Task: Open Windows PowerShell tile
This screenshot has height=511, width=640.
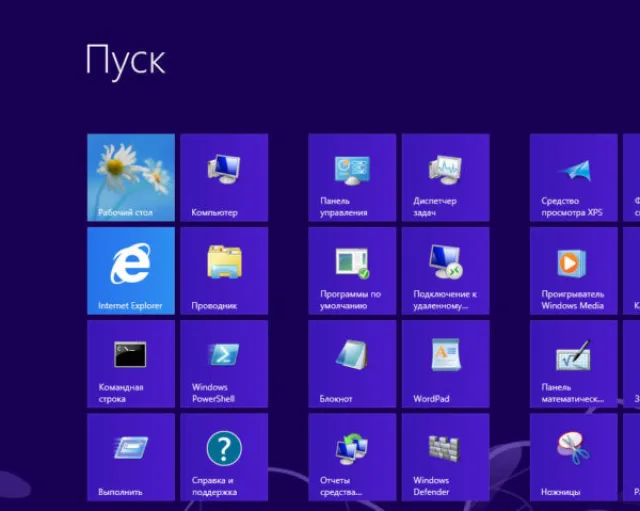Action: click(224, 364)
